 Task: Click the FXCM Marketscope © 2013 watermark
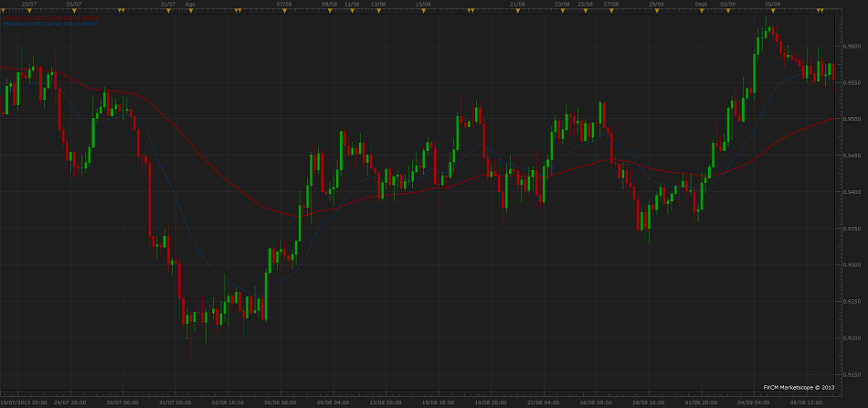(799, 387)
